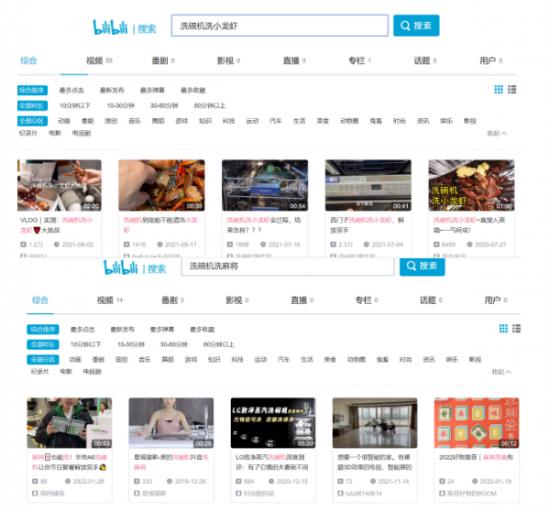Choose the 电视剧 category on 麻将 page
Image resolution: width=550 pixels, height=512 pixels.
tap(92, 371)
